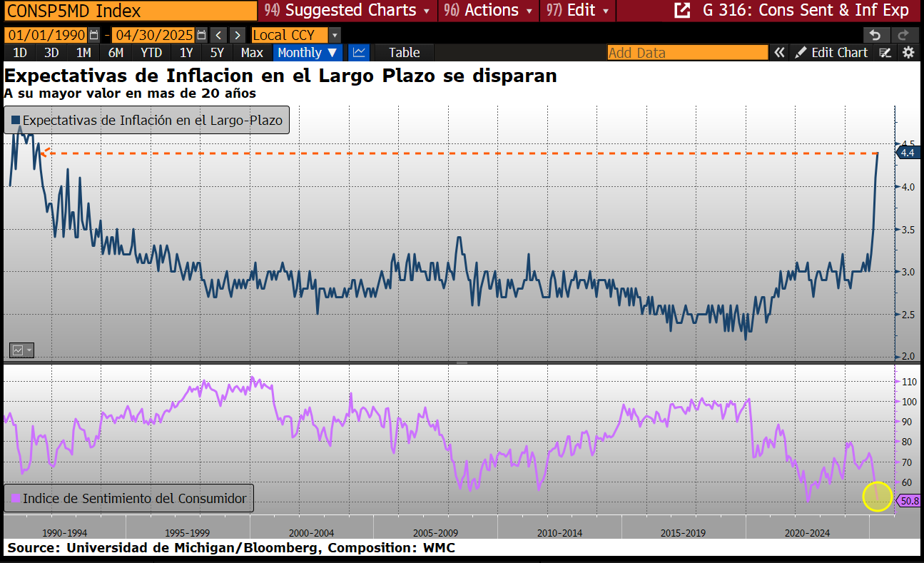Click the subtitle "A su mayor valor en mas de 20 años"

(130, 93)
